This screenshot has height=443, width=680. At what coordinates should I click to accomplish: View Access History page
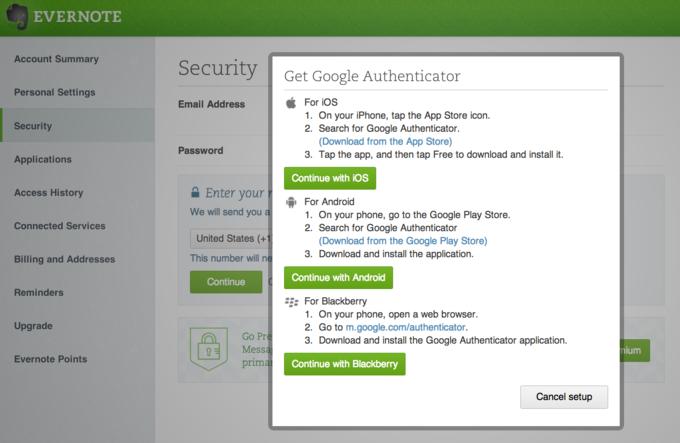point(48,192)
